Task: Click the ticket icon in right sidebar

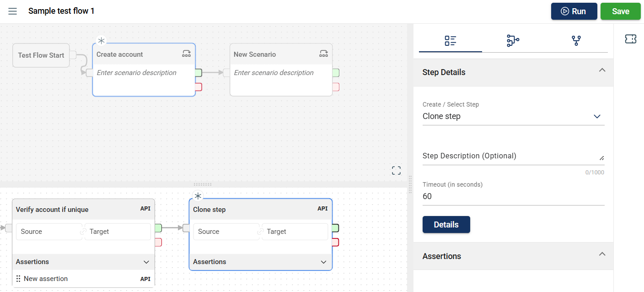Action: [630, 39]
